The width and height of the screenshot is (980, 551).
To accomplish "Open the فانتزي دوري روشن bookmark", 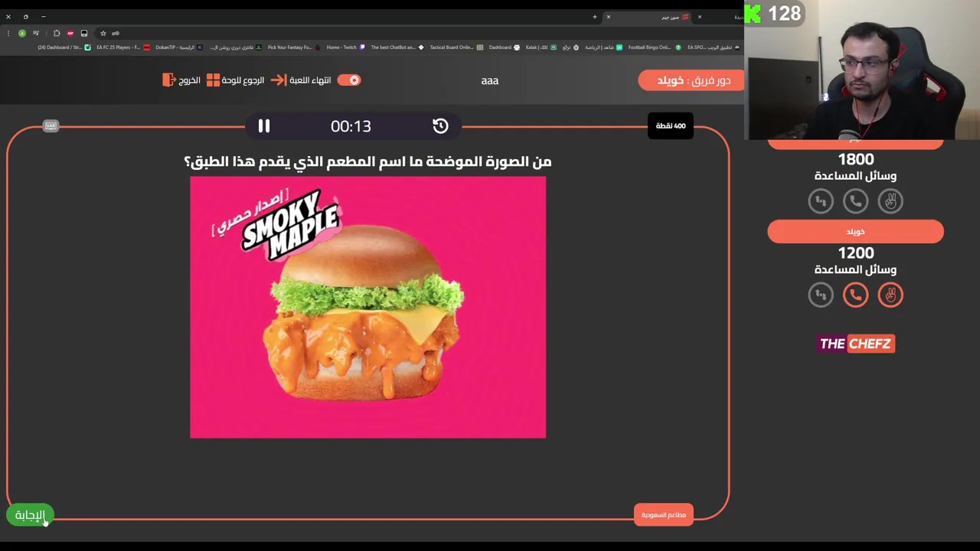I will (236, 47).
